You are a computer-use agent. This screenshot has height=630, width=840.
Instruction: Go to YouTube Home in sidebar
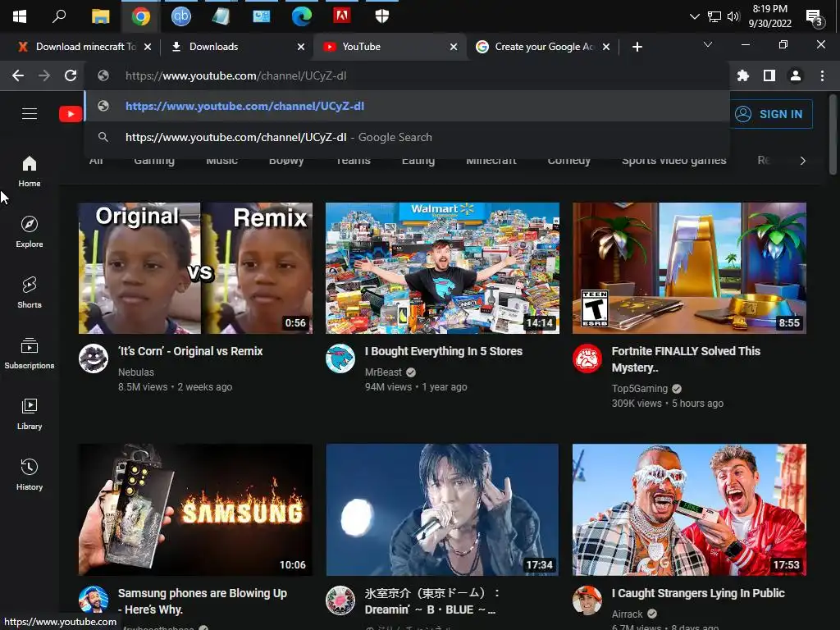(x=30, y=171)
